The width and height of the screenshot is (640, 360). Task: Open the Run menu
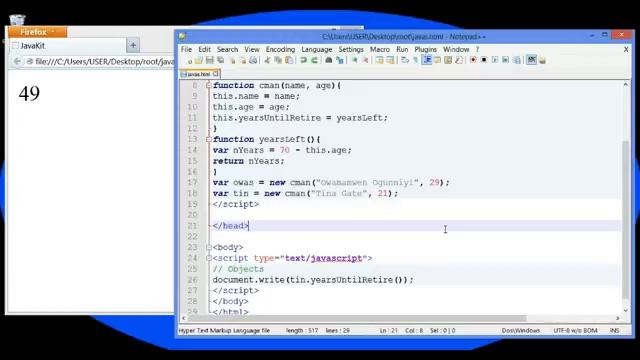402,49
